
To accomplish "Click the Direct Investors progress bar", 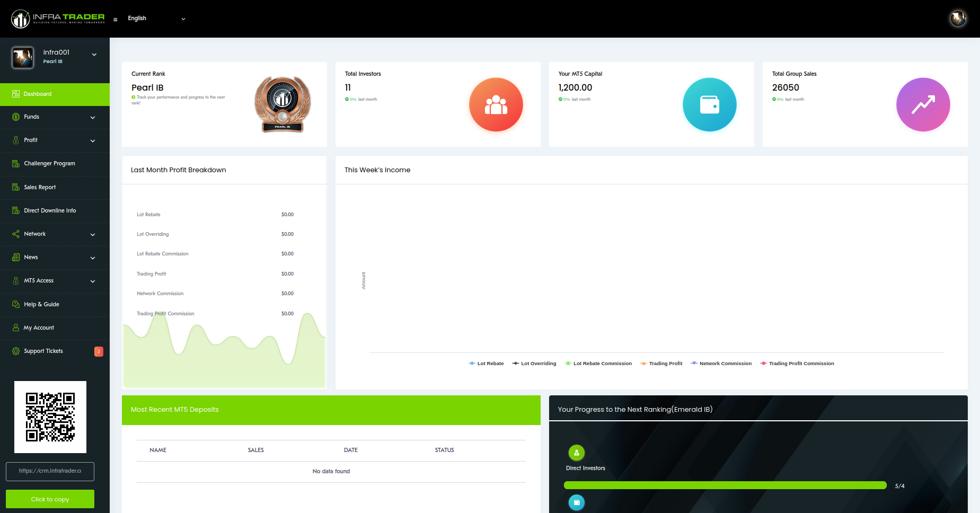I will (725, 485).
